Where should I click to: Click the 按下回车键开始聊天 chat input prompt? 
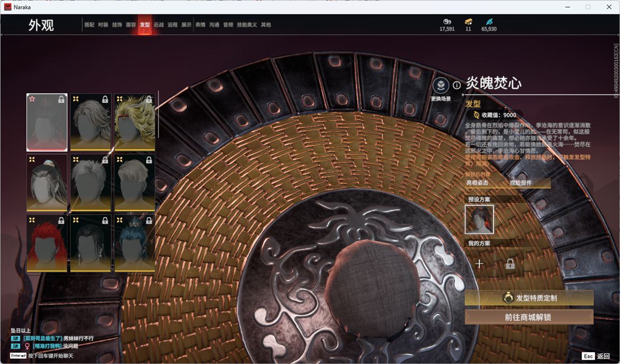pos(50,356)
